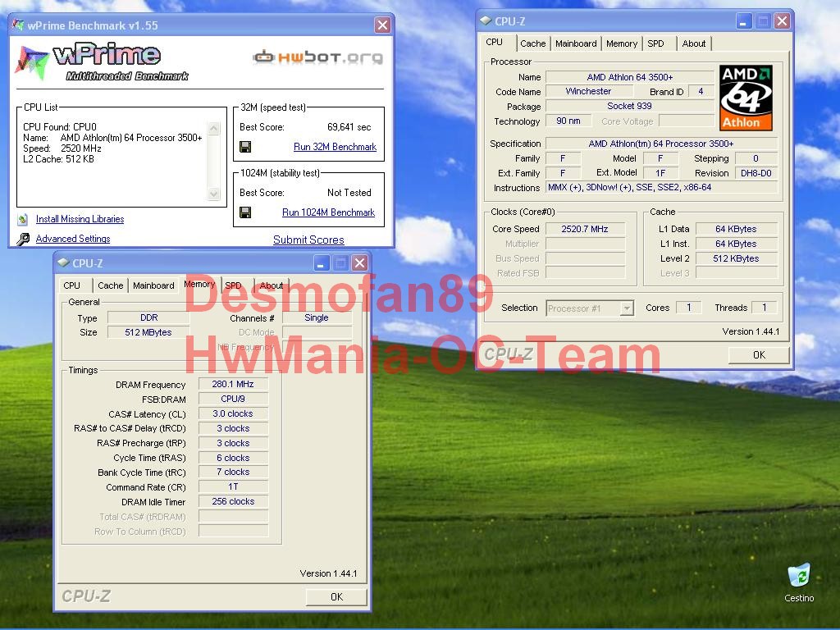Click CPU List scrollbar up arrow
This screenshot has width=840, height=630.
coord(214,128)
